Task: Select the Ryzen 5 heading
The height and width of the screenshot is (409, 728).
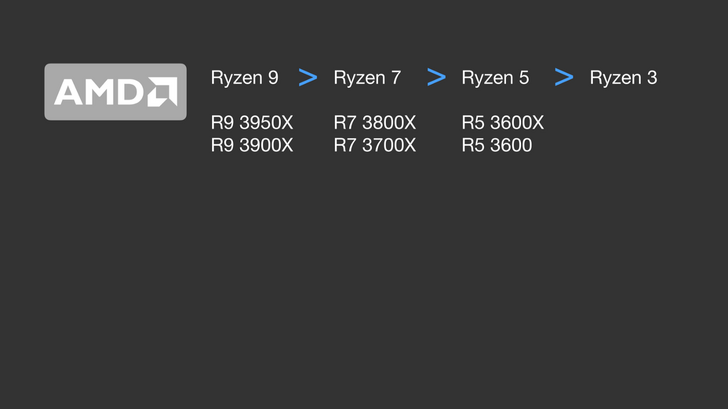Action: [x=495, y=78]
